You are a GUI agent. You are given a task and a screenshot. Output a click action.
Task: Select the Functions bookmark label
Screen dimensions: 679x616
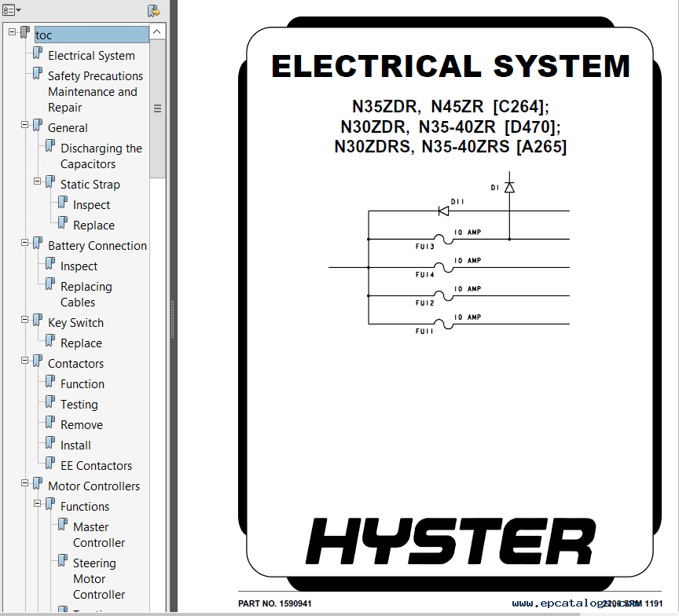(85, 507)
